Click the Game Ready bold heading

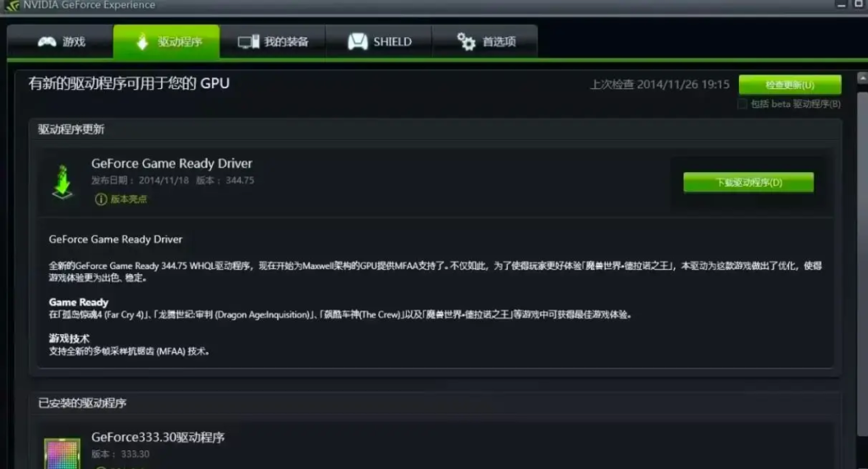tap(79, 302)
